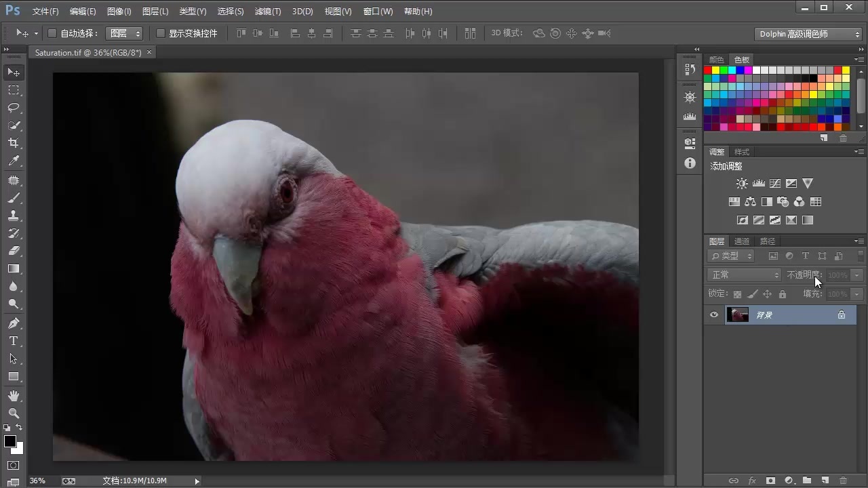Toggle Quick Mask mode

[x=14, y=466]
